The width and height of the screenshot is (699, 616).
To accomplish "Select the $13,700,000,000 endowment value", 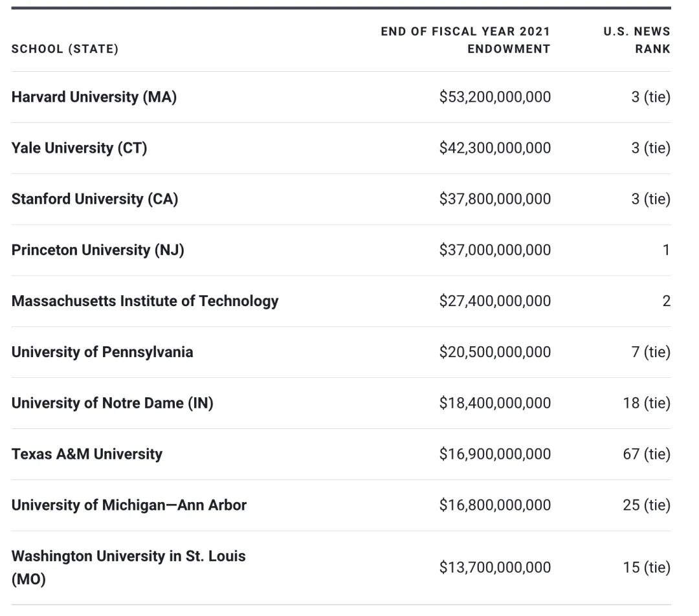I will [495, 568].
